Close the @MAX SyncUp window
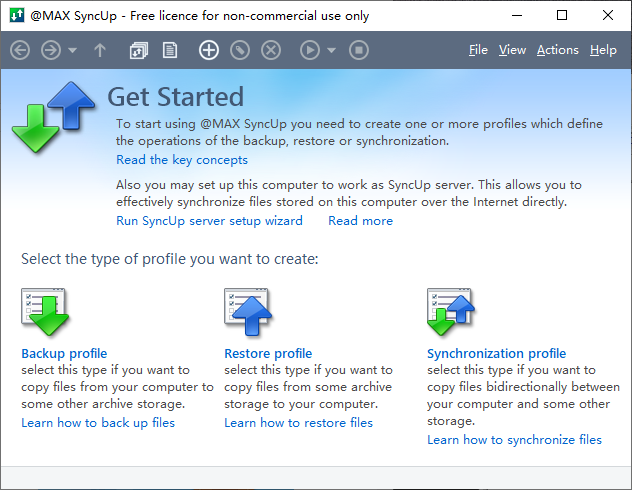632x490 pixels. click(608, 15)
